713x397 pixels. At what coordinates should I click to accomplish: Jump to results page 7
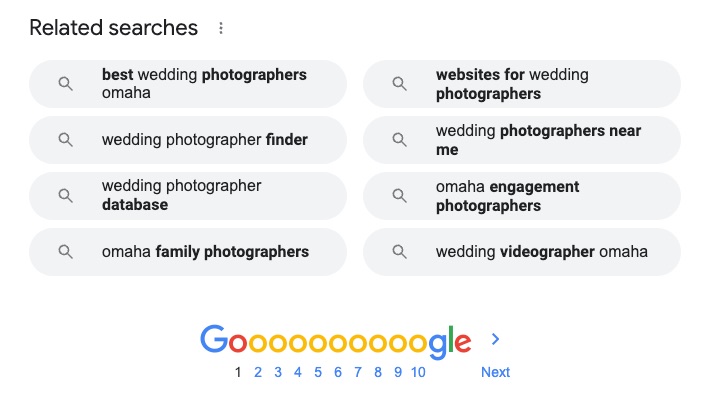point(358,372)
